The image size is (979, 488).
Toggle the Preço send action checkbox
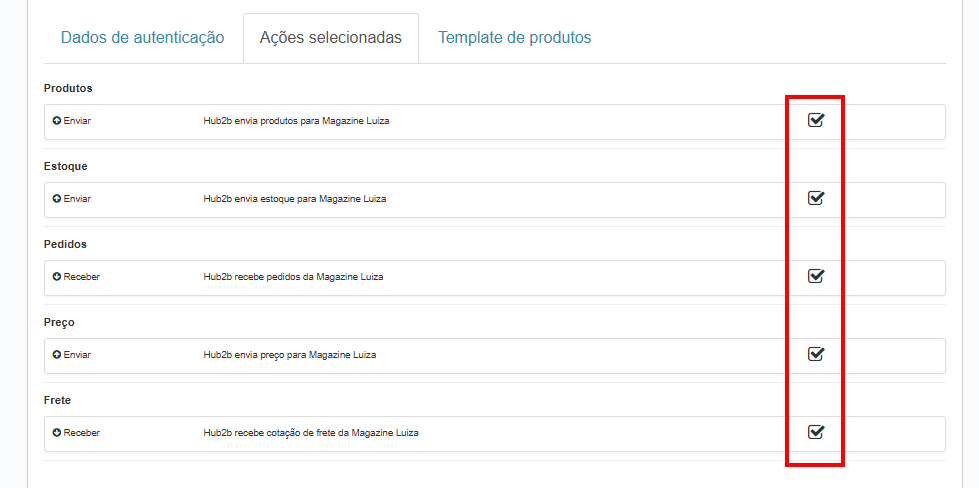click(815, 354)
